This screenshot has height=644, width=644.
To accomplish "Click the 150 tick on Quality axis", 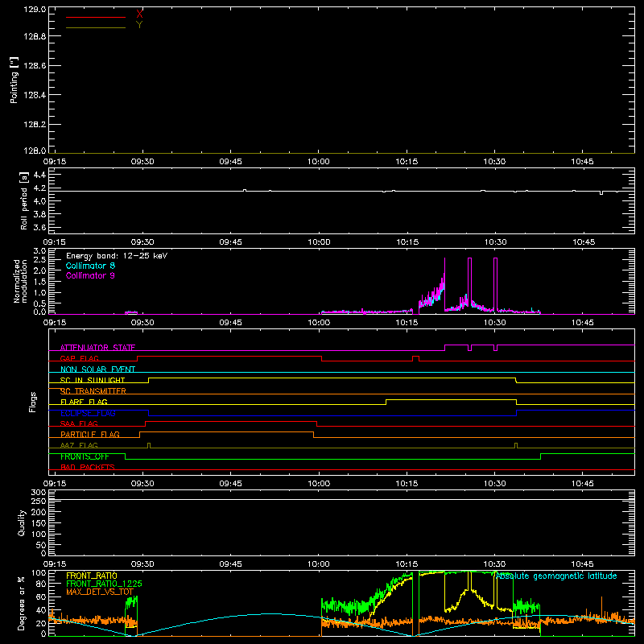I will click(x=39, y=523).
